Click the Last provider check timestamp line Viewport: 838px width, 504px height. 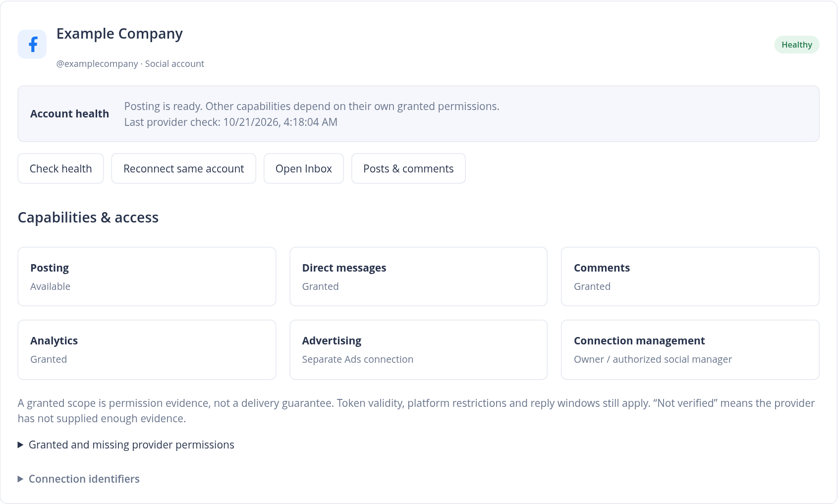(x=230, y=122)
